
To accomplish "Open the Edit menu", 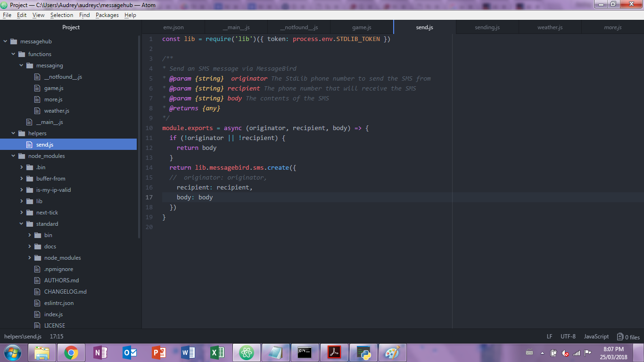I will 22,15.
